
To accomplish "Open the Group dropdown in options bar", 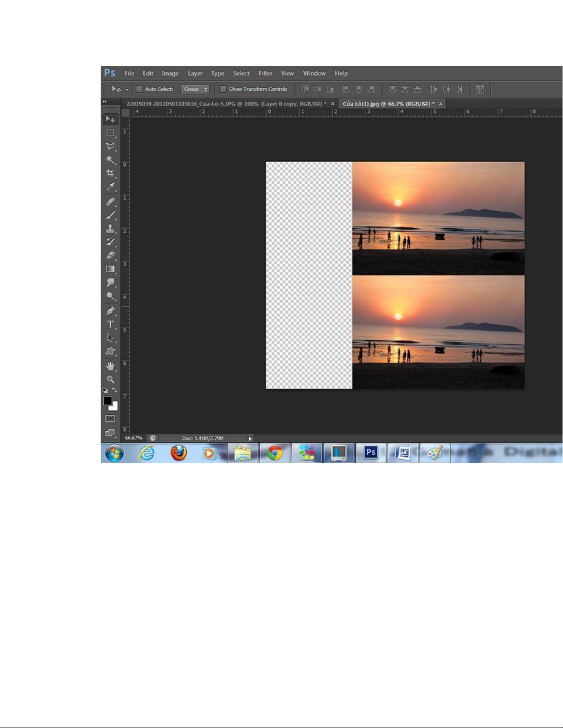I will (x=195, y=89).
